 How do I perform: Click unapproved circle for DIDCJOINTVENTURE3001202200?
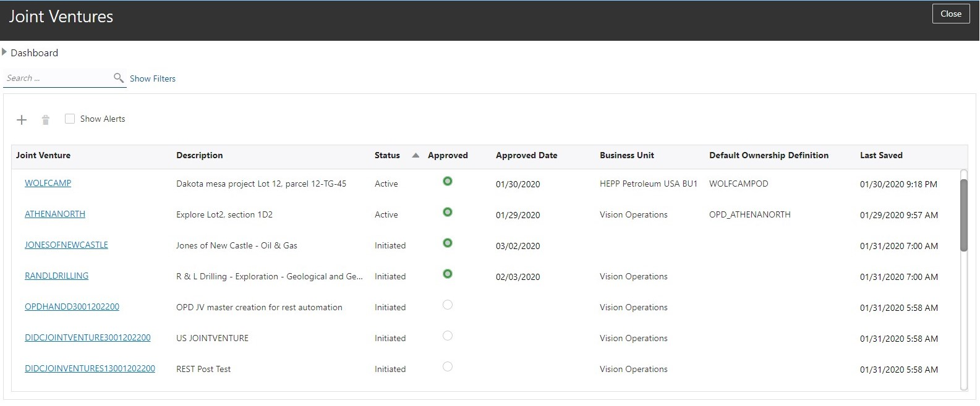click(x=448, y=336)
